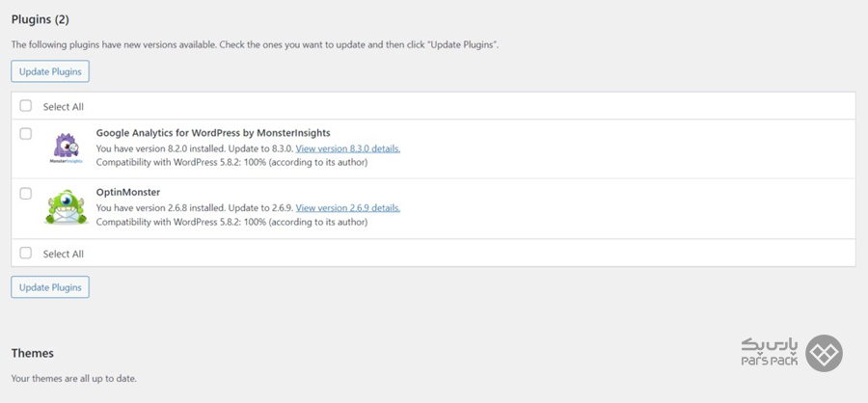
Task: Open View version 8.3.0 details link
Action: tap(348, 148)
